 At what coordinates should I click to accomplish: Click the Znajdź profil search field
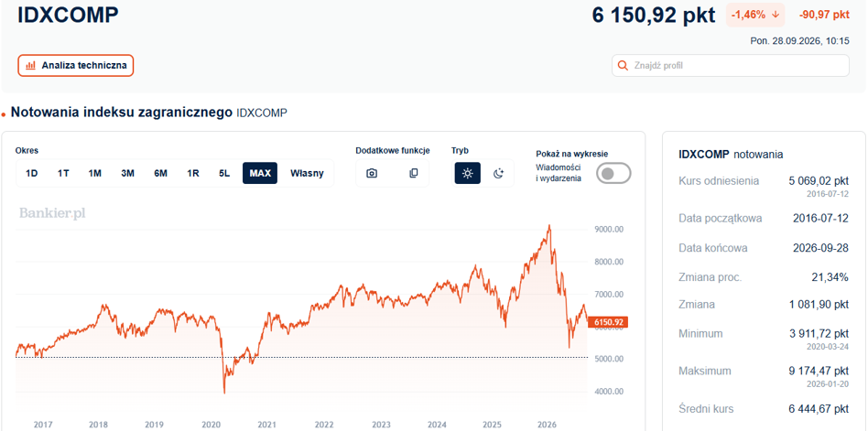pos(730,66)
